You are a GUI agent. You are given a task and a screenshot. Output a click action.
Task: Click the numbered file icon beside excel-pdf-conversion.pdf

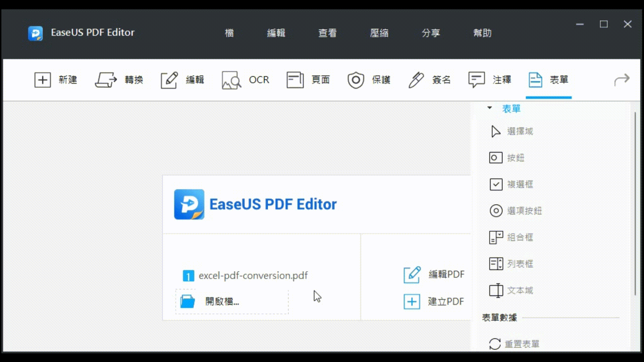pos(189,276)
